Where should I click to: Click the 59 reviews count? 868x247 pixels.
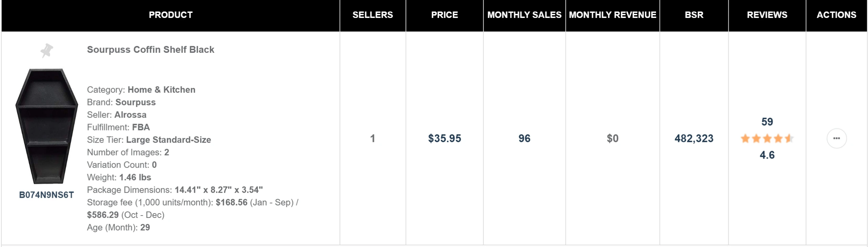[767, 122]
